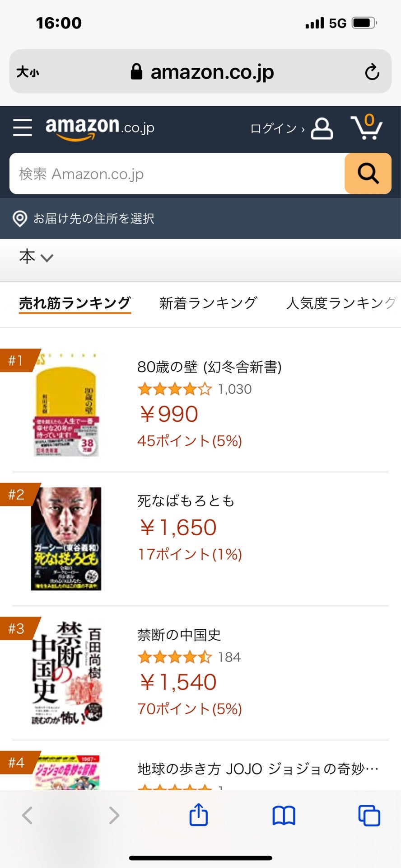401x868 pixels.
Task: Reload the page in Safari
Action: [x=372, y=72]
